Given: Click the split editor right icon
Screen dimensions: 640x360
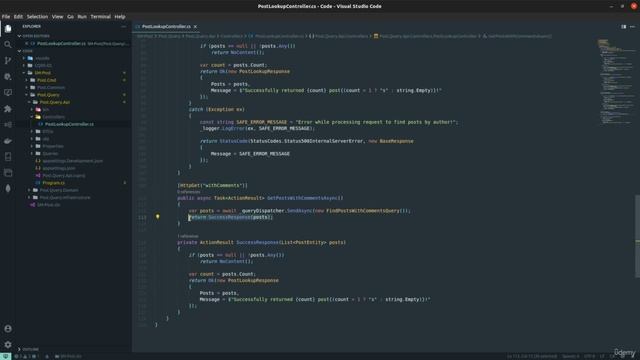Looking at the screenshot, I should [x=623, y=27].
